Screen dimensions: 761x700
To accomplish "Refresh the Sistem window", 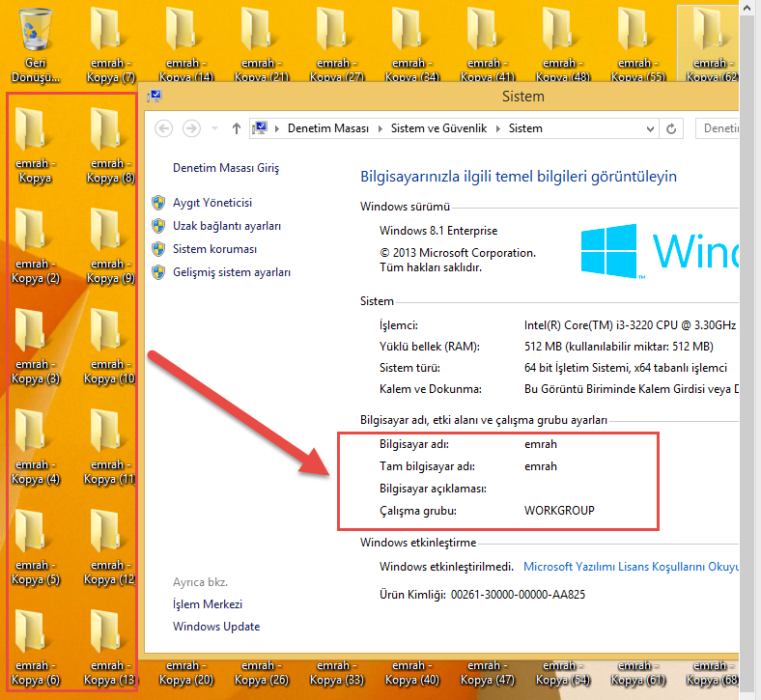I will click(671, 129).
